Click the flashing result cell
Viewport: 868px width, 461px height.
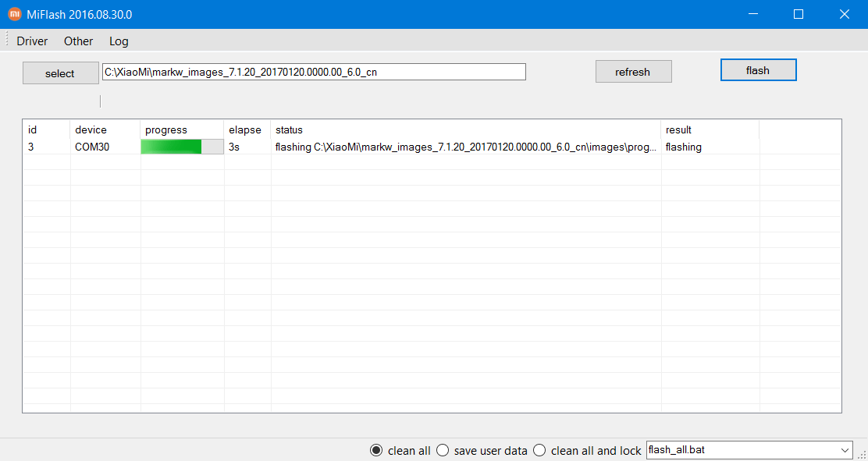point(710,147)
